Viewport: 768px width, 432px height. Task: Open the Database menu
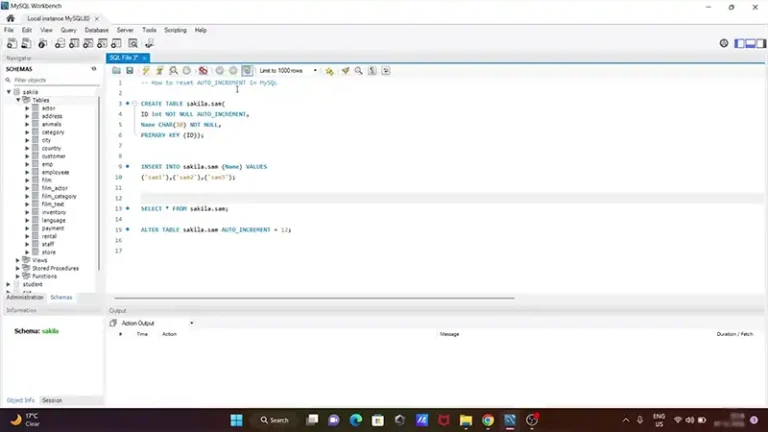[x=96, y=30]
